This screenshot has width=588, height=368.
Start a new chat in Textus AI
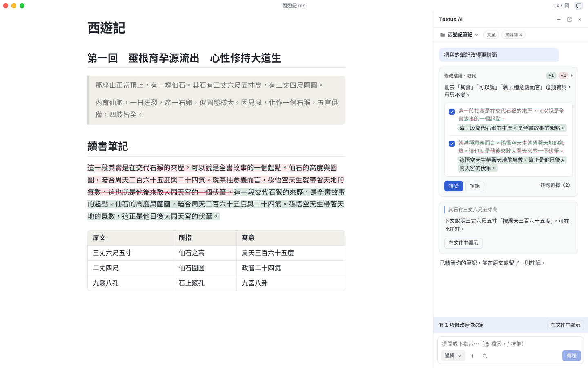pyautogui.click(x=559, y=20)
